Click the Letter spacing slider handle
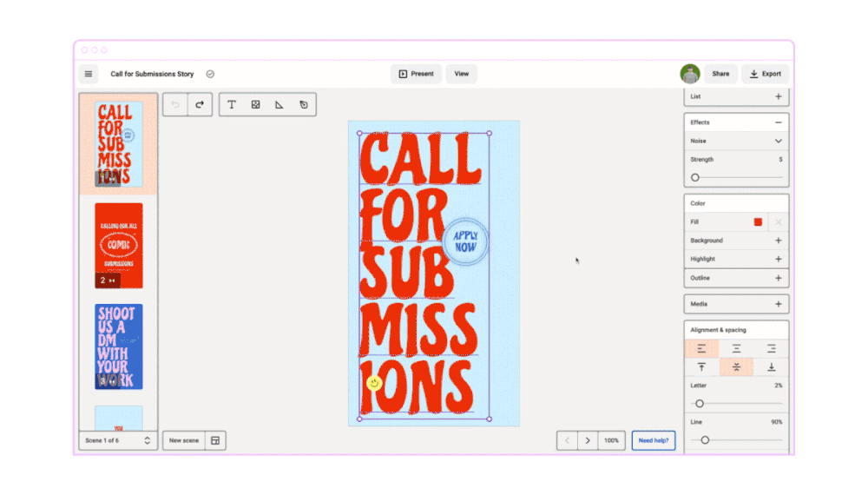 pos(700,404)
